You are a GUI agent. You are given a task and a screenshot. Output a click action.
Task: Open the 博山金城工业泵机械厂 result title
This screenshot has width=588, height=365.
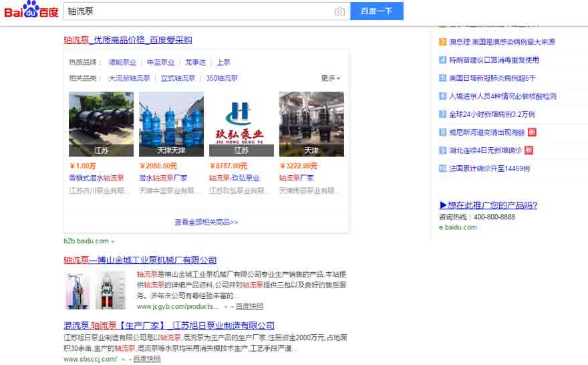pyautogui.click(x=140, y=260)
